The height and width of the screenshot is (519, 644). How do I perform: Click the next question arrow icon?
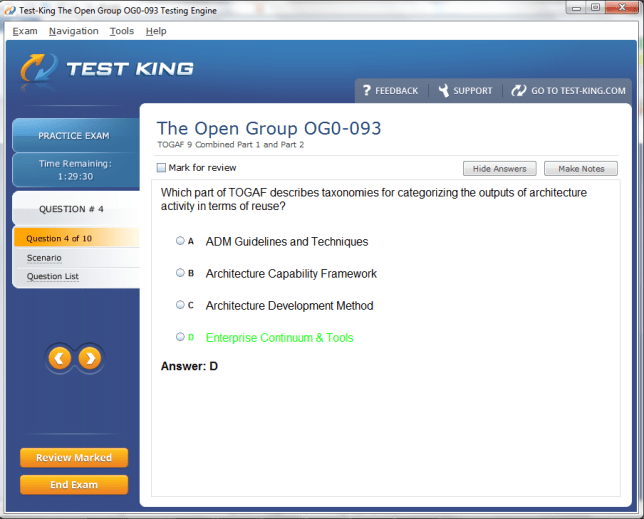coord(90,358)
